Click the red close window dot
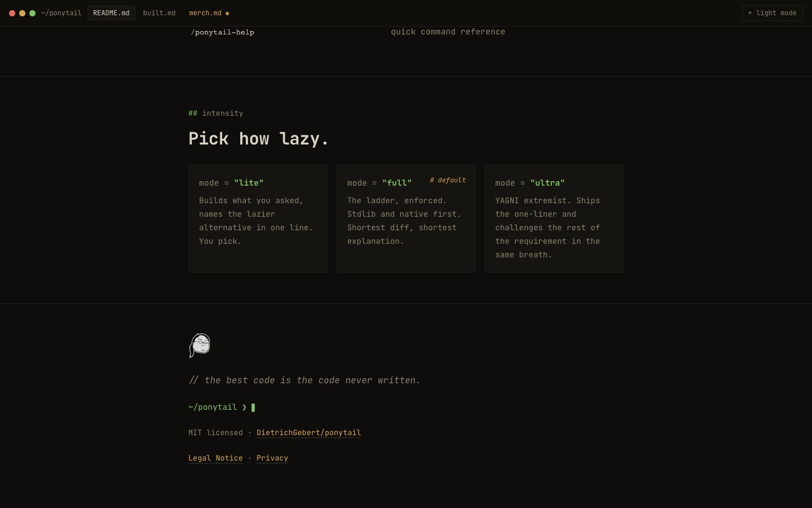The width and height of the screenshot is (812, 508). tap(12, 13)
